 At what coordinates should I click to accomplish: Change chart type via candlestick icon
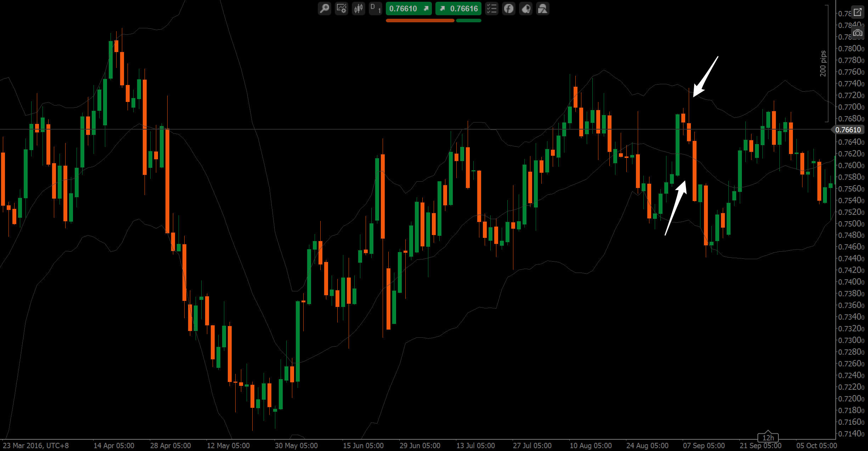pyautogui.click(x=359, y=8)
